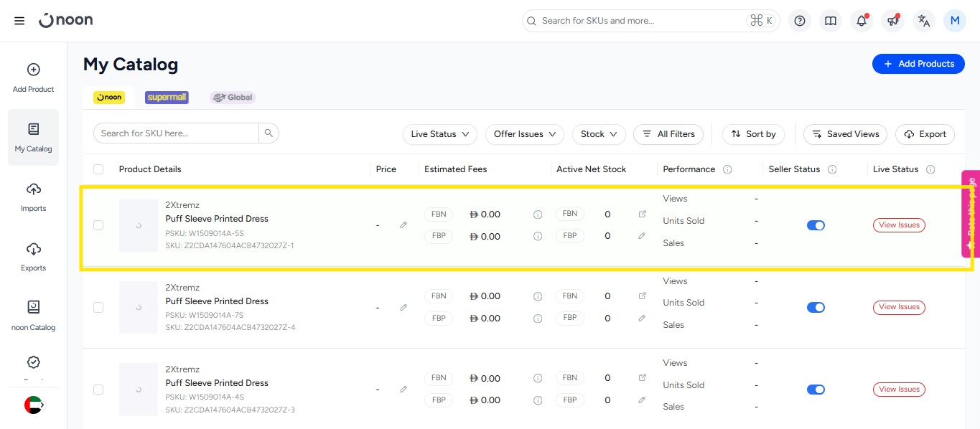The width and height of the screenshot is (980, 429).
Task: Tick the select-all checkbox in table header
Action: (98, 169)
